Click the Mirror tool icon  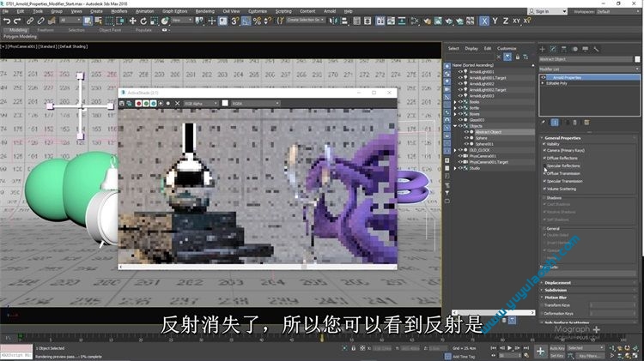(333, 21)
